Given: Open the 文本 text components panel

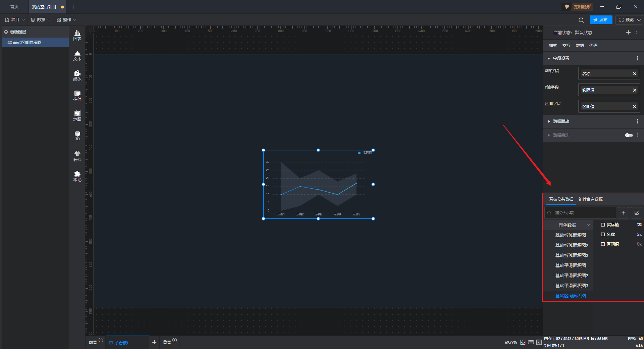Looking at the screenshot, I should click(77, 55).
